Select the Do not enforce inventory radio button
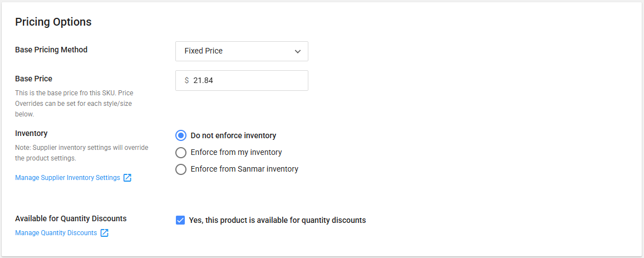Viewport: 644px width, 258px height. coord(180,135)
